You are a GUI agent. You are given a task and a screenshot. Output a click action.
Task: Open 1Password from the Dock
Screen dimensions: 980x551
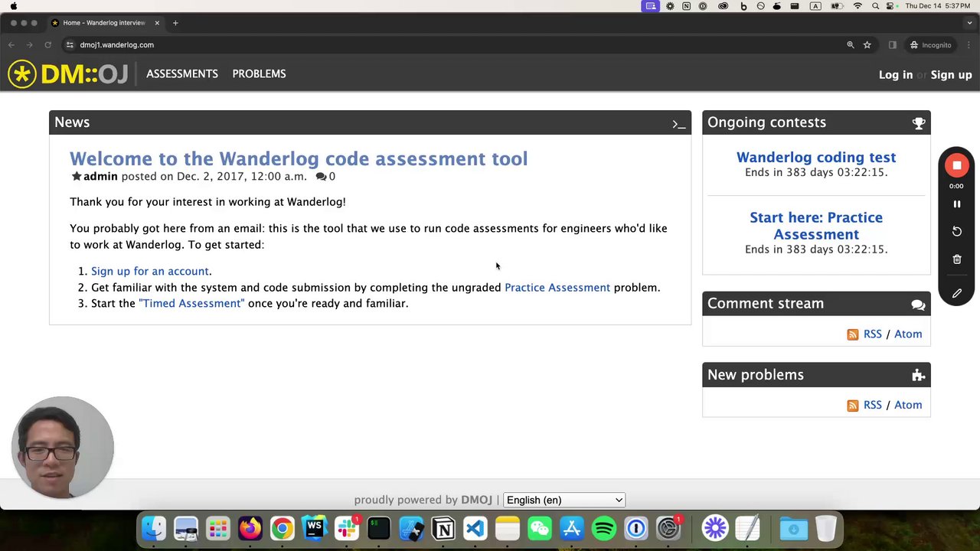tap(636, 529)
